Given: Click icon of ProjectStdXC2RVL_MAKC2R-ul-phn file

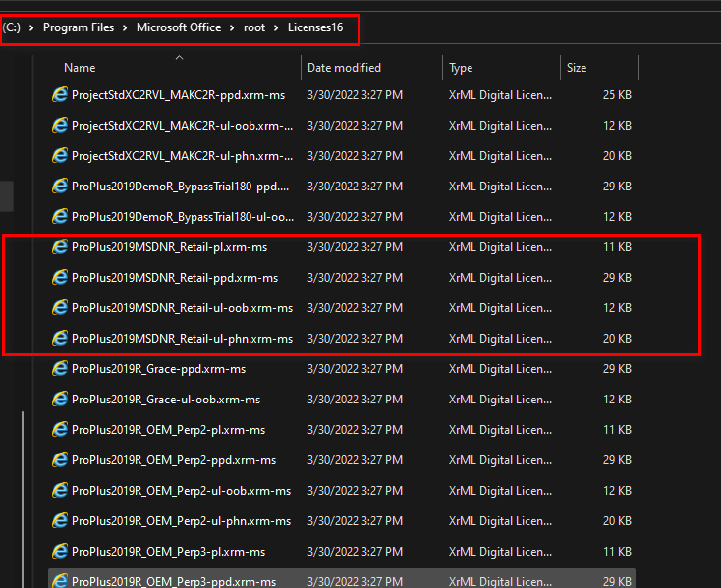Looking at the screenshot, I should [60, 156].
